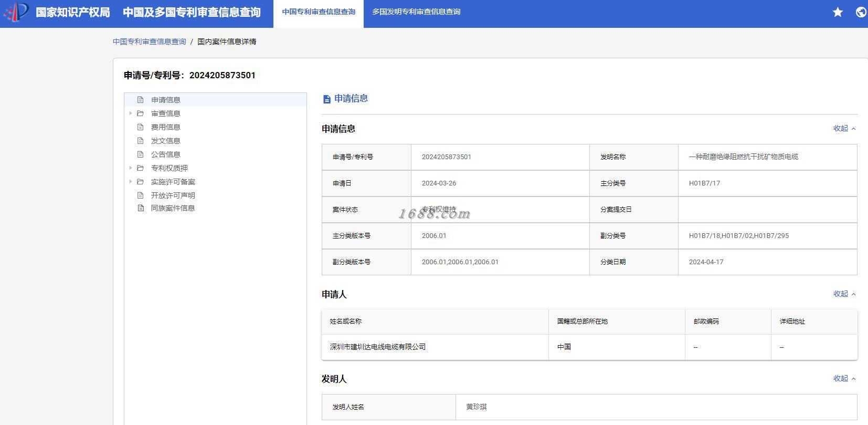
Task: Click classification date 2024-04-17
Action: [706, 262]
